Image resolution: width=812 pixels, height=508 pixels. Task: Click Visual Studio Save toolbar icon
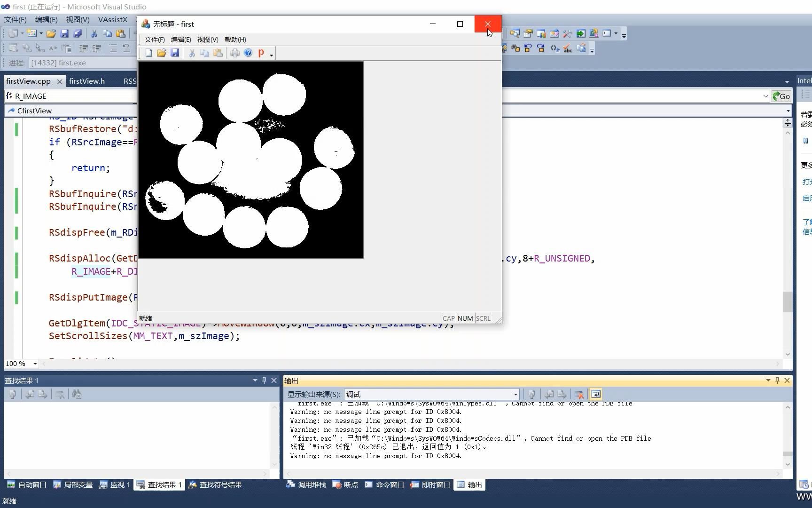[65, 33]
